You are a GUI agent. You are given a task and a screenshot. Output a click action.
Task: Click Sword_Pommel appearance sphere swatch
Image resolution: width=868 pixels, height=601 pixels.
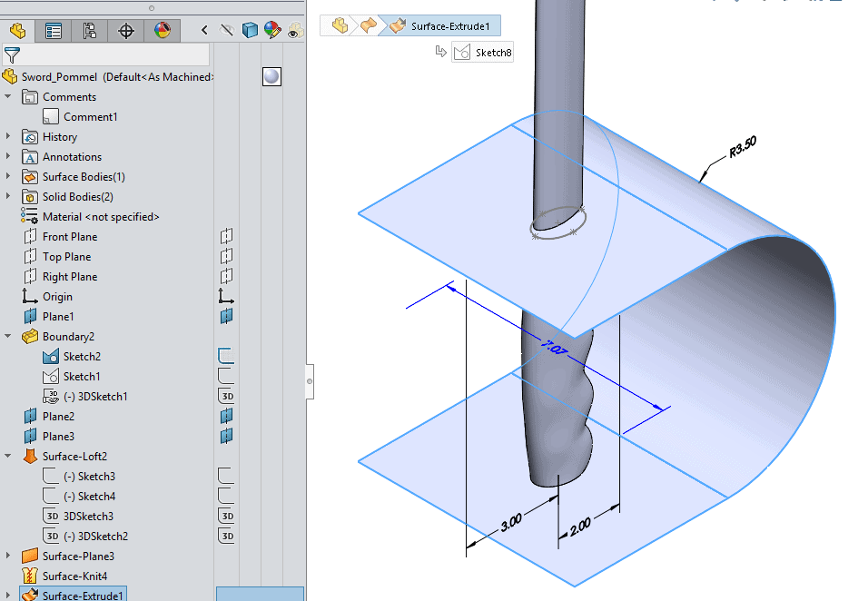tap(271, 76)
